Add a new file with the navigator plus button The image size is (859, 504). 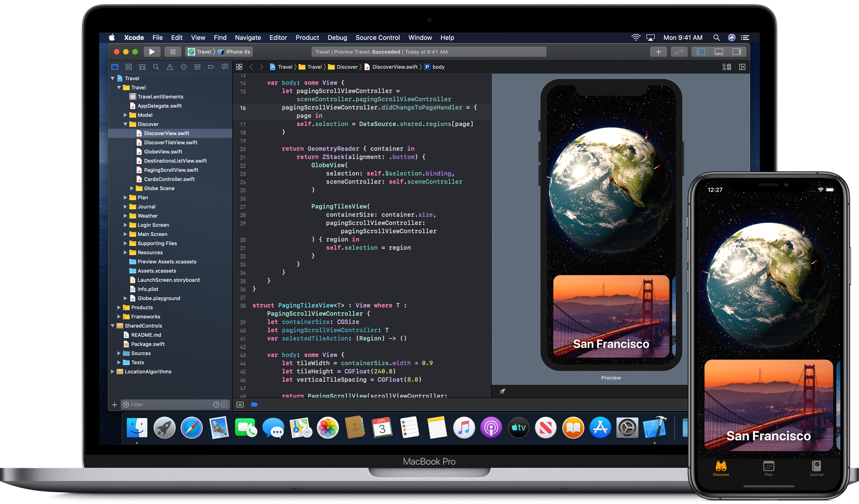click(x=114, y=405)
